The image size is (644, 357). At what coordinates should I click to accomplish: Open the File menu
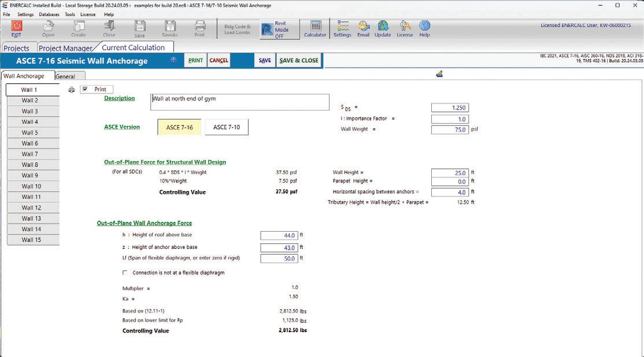[x=6, y=14]
